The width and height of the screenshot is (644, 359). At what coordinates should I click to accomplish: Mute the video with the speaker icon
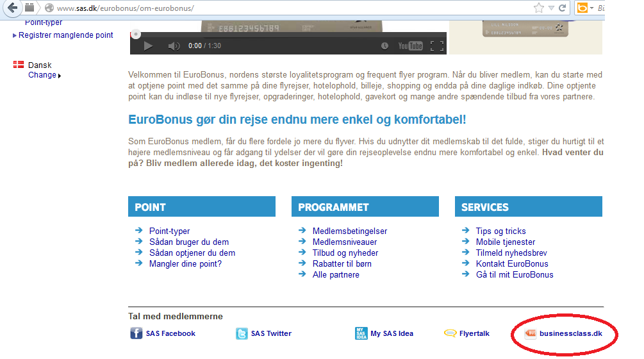[x=174, y=46]
